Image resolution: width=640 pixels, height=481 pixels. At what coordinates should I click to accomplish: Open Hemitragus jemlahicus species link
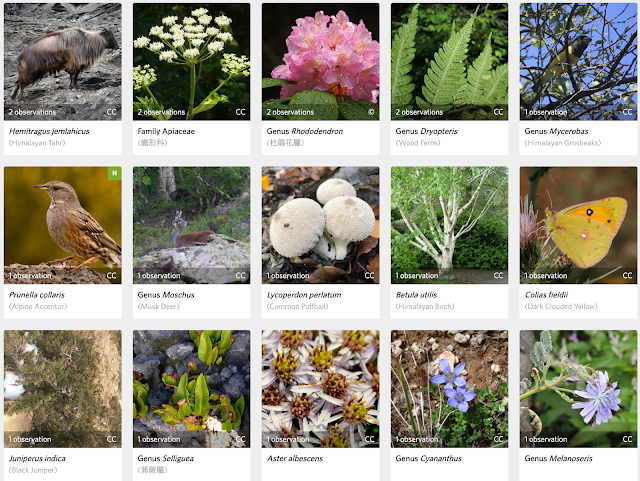click(49, 131)
